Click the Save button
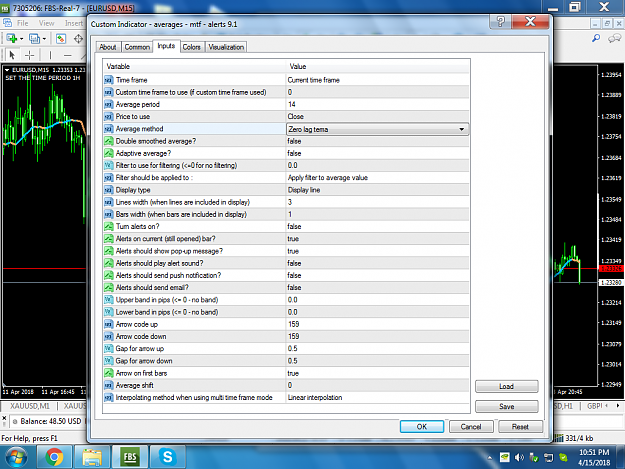The image size is (625, 469). pos(506,406)
